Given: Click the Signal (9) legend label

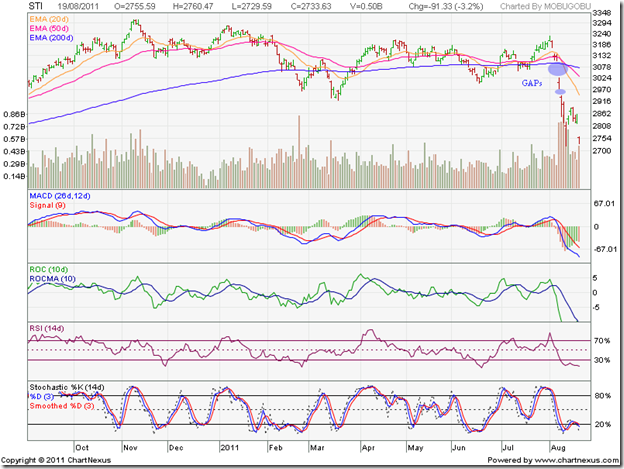Looking at the screenshot, I should tap(47, 205).
